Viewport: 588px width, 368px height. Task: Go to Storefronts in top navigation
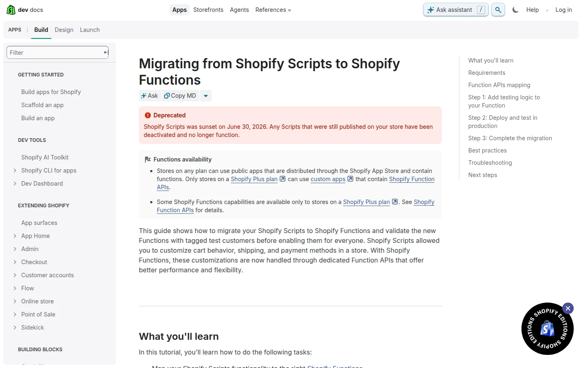pos(208,10)
